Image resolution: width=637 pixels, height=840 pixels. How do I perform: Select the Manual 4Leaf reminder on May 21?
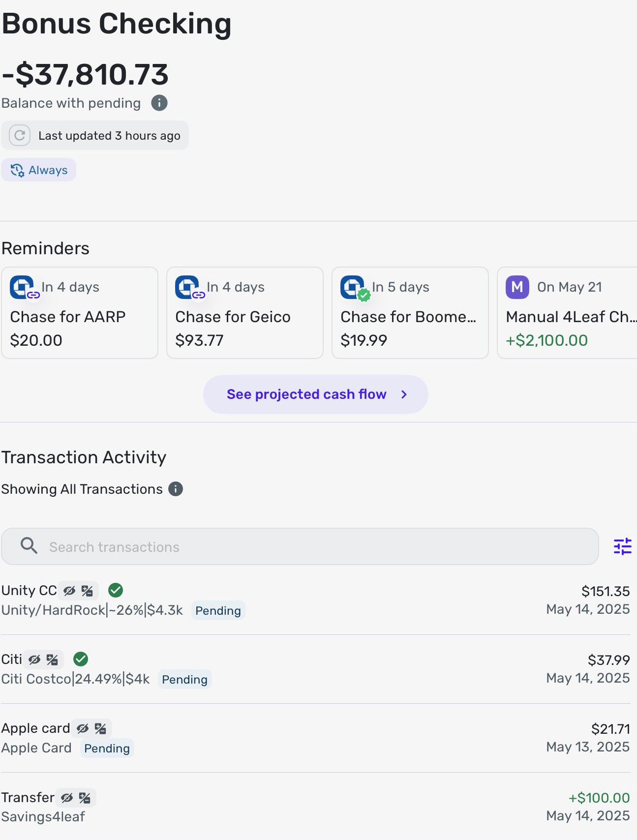pyautogui.click(x=567, y=313)
